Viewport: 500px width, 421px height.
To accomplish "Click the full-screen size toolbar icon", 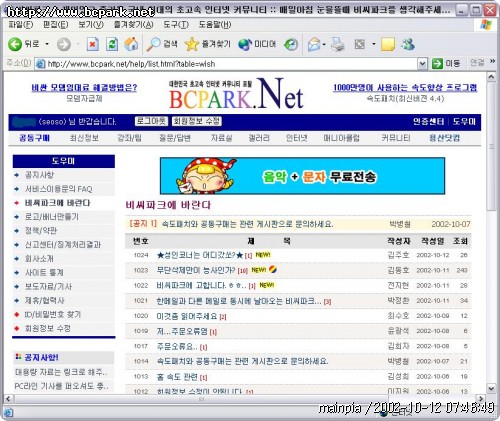I will (359, 44).
